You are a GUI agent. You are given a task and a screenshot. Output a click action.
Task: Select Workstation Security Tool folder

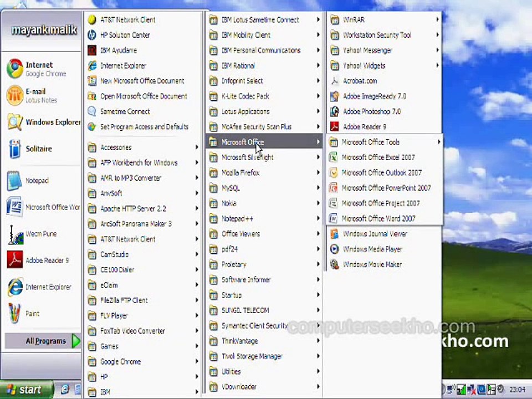(x=385, y=35)
